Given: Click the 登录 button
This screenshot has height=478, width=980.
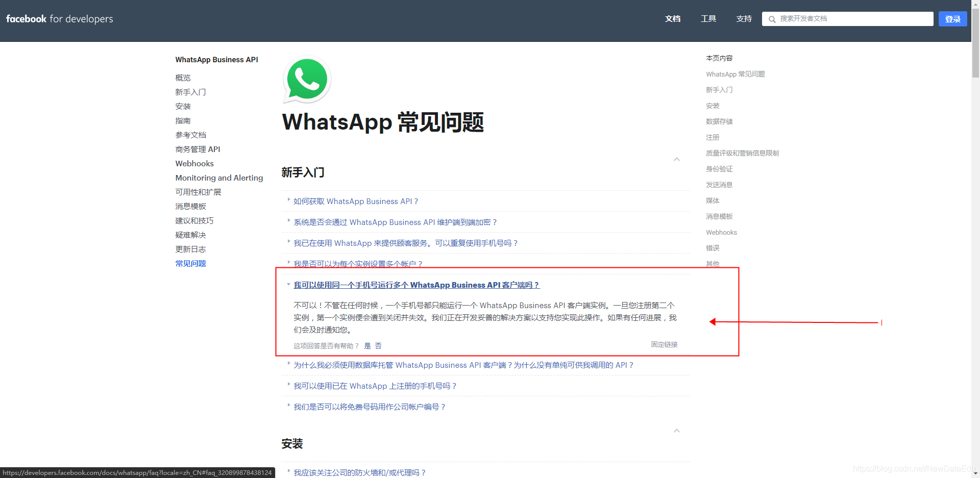Looking at the screenshot, I should click(953, 19).
